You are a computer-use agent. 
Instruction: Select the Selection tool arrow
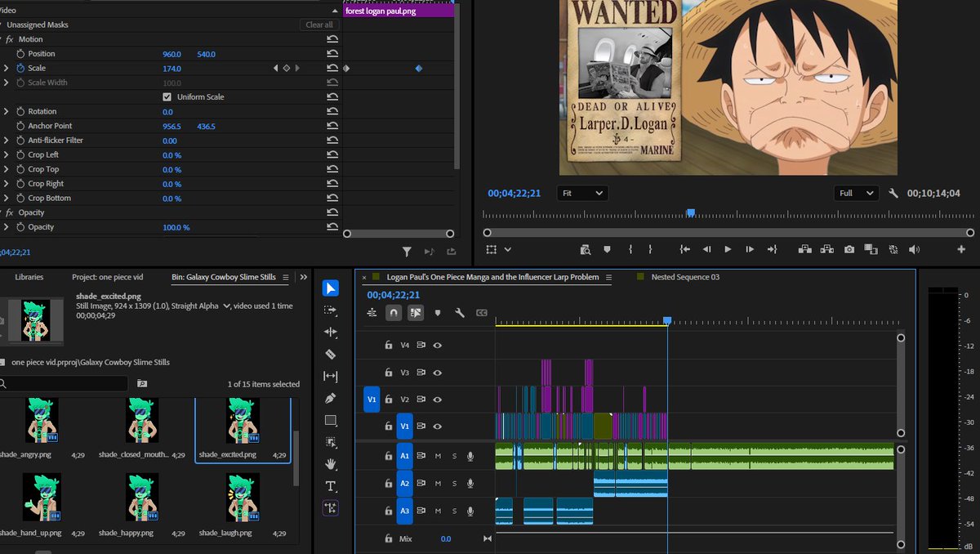(330, 288)
